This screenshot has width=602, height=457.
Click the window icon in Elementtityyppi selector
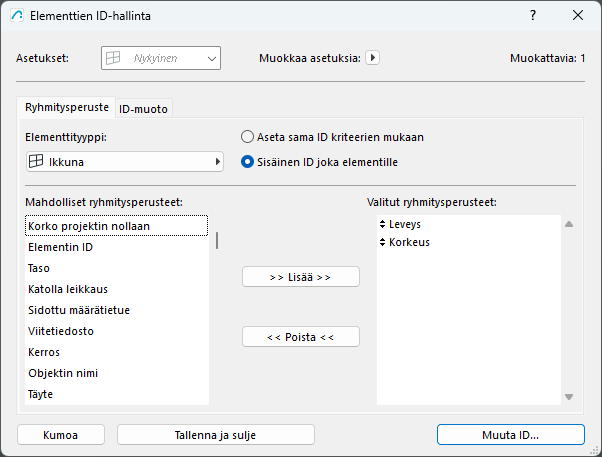34,161
